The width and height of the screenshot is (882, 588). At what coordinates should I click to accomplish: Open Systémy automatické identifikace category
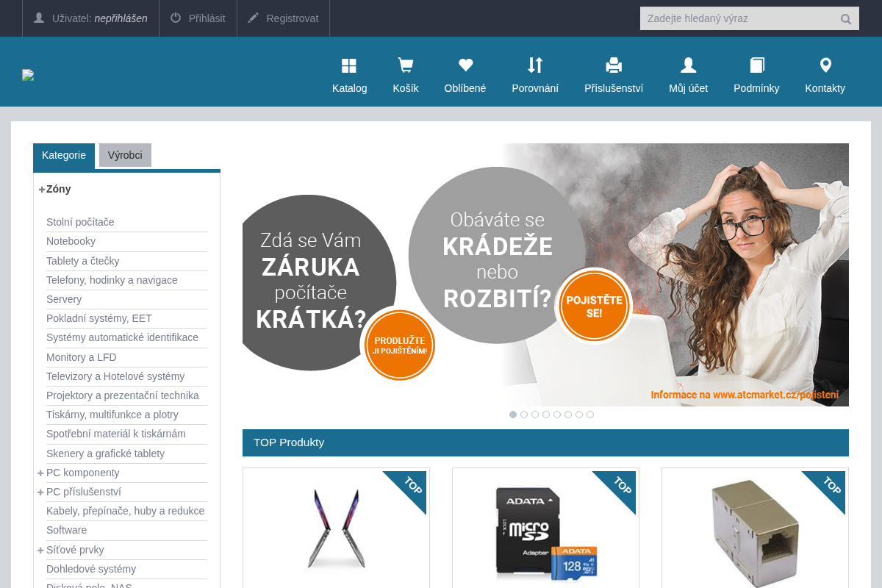click(122, 337)
